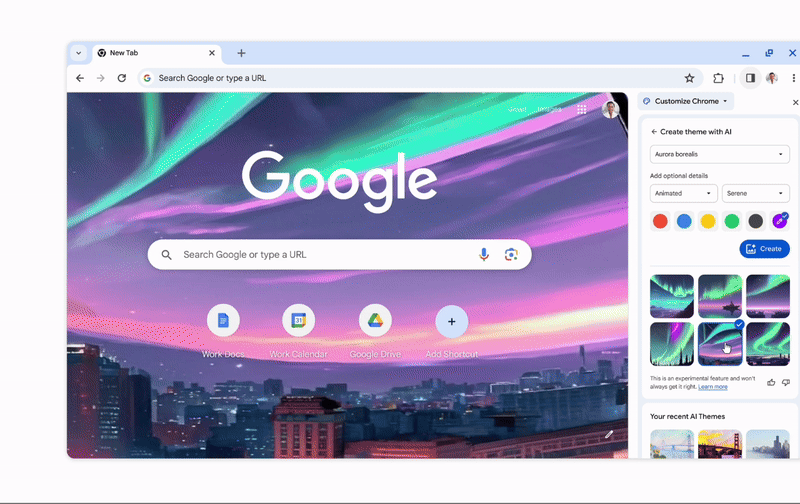Open the Work Docs shortcut

[223, 320]
